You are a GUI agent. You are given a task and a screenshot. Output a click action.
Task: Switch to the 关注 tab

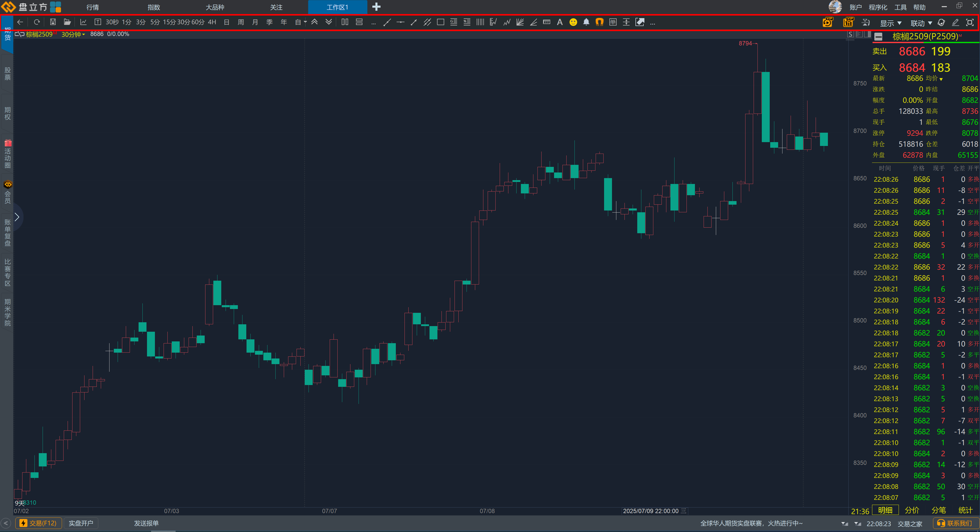276,7
